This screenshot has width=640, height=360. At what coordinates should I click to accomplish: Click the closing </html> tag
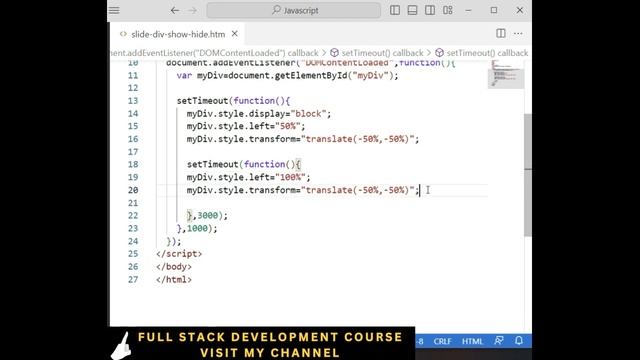coord(173,280)
